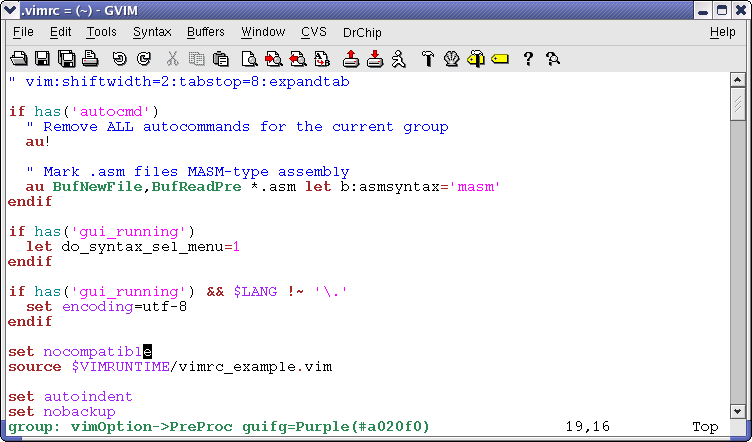This screenshot has height=442, width=752.
Task: Click the 'autocmd' string in has()
Action: 111,112
